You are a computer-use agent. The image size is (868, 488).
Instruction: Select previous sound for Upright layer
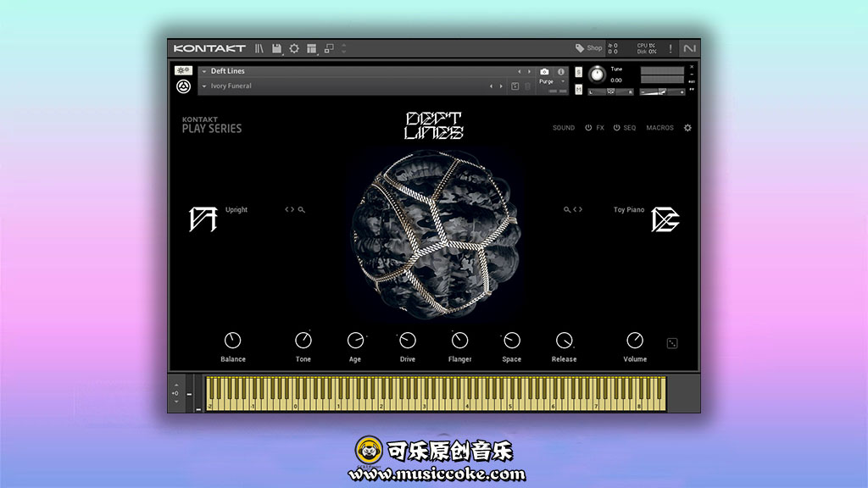click(x=287, y=210)
